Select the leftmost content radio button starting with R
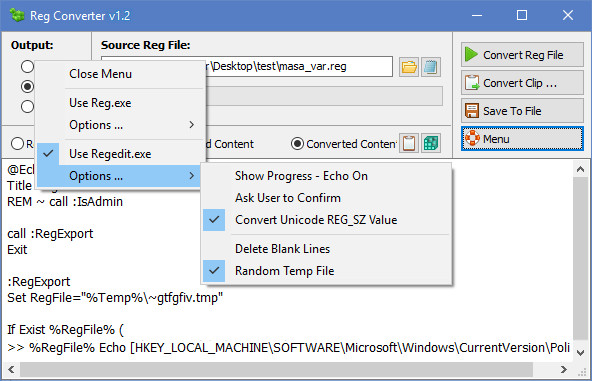 click(x=17, y=143)
